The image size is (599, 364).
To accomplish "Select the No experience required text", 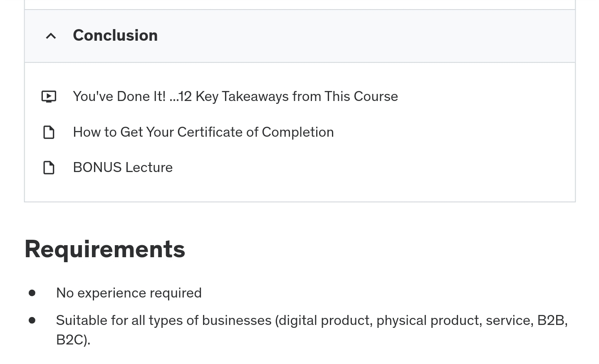I will (129, 293).
